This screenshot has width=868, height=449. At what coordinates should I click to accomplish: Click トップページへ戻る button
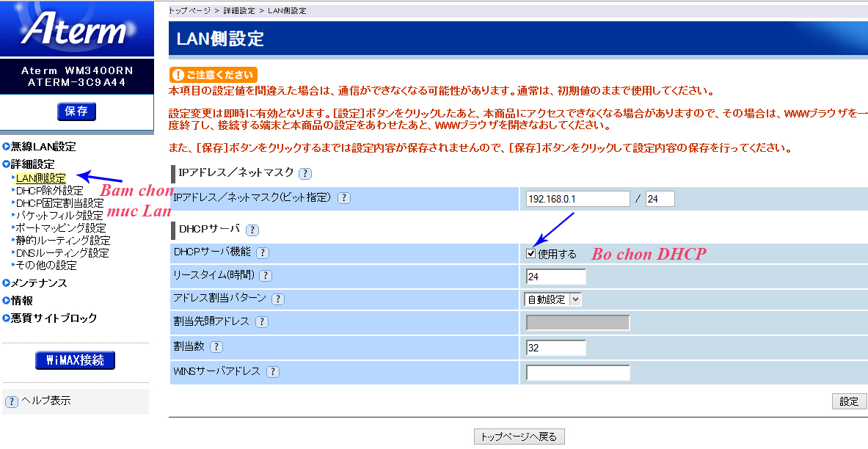519,437
